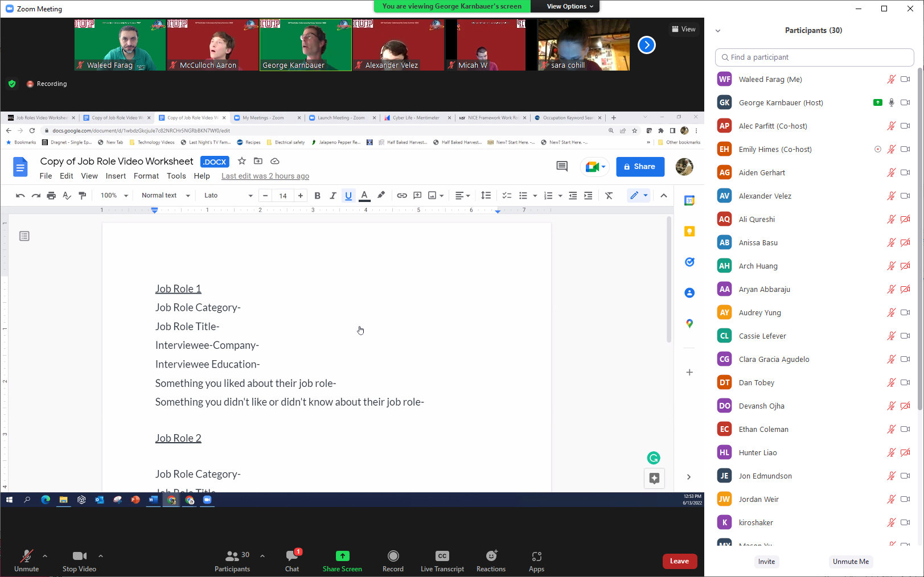Click the Italic formatting icon
The width and height of the screenshot is (924, 577).
[333, 196]
